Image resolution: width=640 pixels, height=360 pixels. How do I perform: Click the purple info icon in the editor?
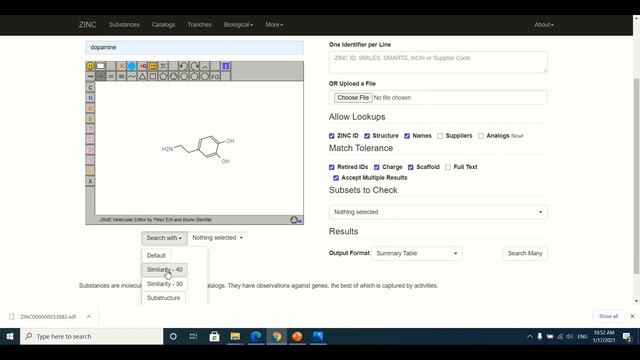tap(225, 66)
